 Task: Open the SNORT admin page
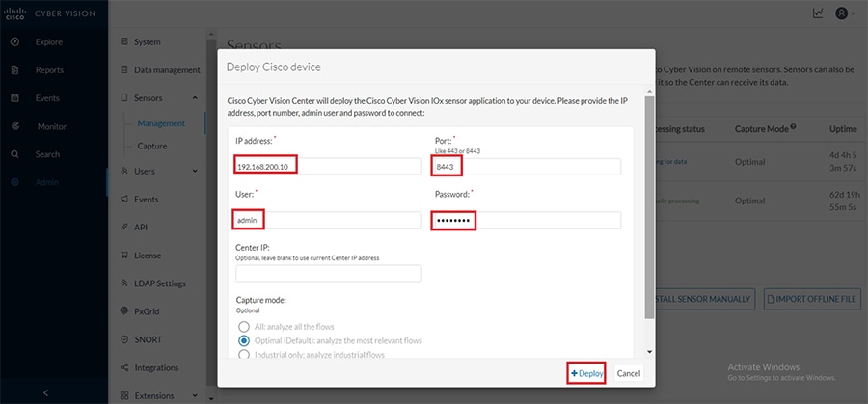coord(148,339)
